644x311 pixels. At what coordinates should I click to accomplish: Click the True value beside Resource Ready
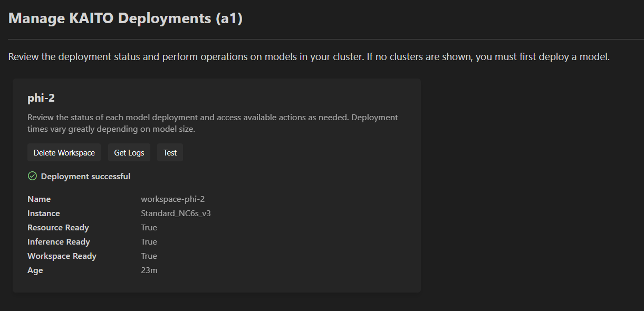(149, 228)
